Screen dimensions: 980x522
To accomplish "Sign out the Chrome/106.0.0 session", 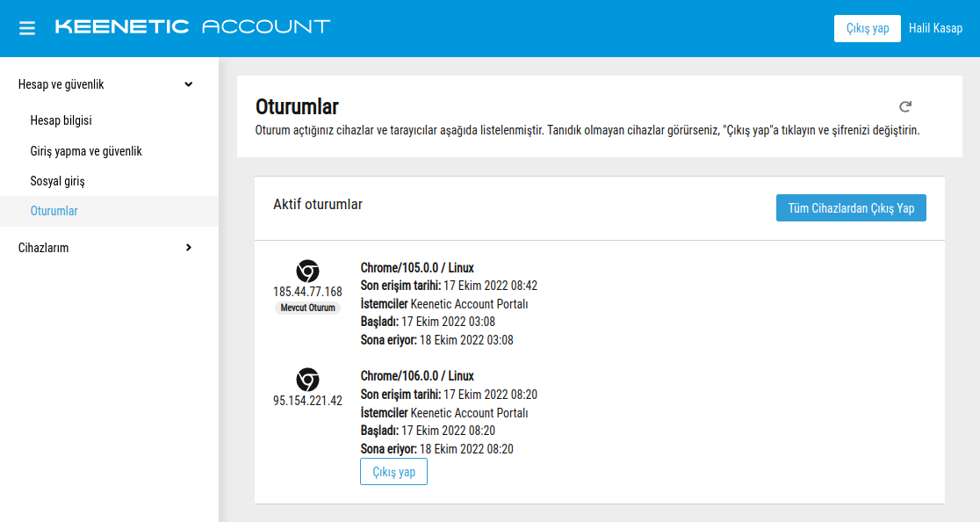I will coord(393,472).
